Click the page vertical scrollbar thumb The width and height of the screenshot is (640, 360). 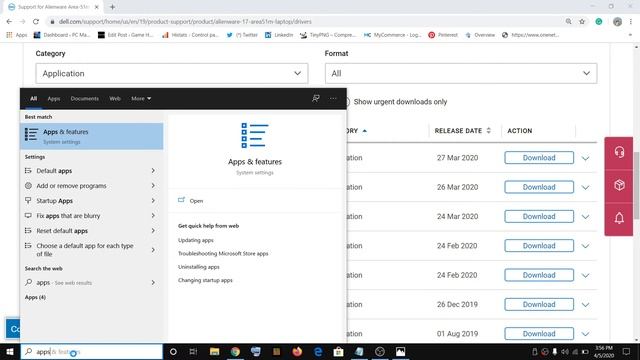pyautogui.click(x=636, y=186)
